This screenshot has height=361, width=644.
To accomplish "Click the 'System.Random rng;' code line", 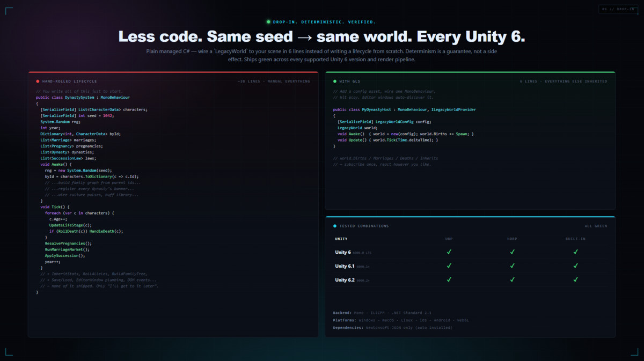I will click(x=60, y=122).
